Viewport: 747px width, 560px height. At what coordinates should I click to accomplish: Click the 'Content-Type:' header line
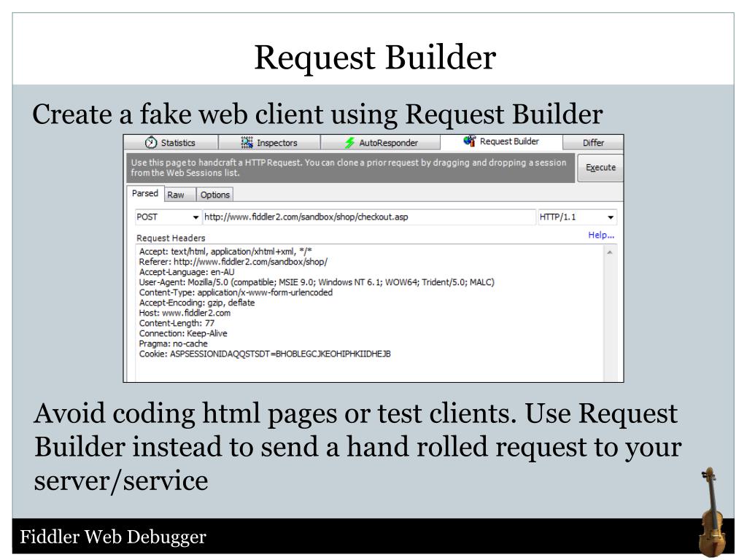tap(236, 292)
